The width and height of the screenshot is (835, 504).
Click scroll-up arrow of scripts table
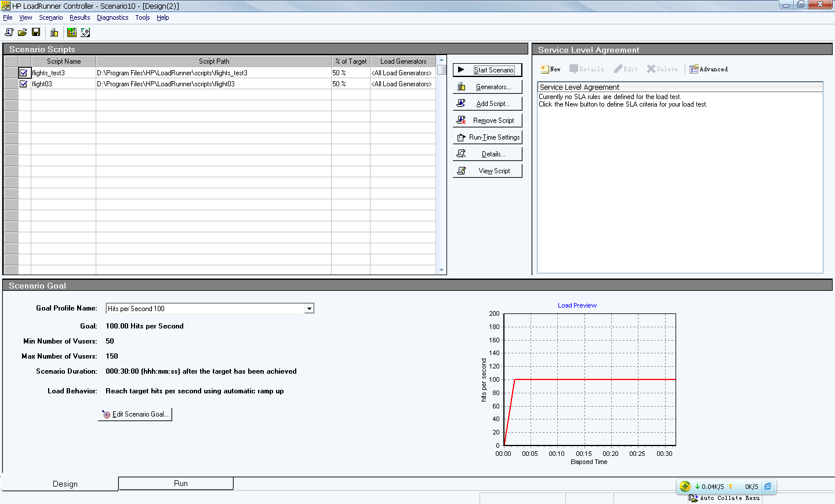click(442, 60)
